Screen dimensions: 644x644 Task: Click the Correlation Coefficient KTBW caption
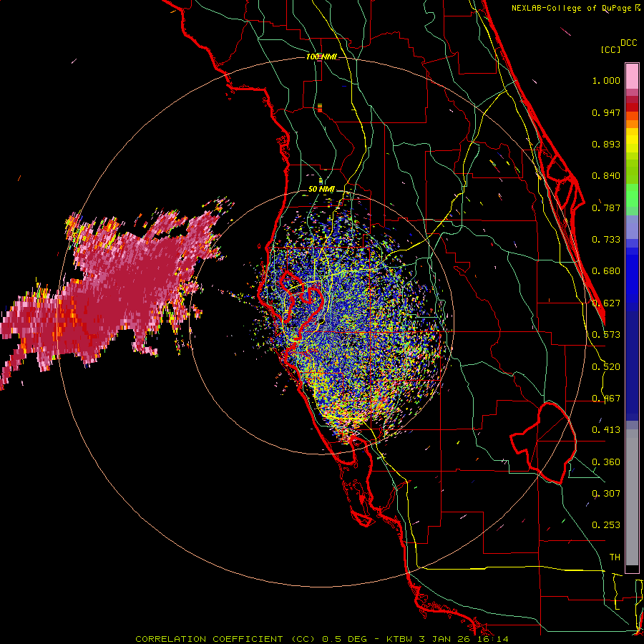pyautogui.click(x=321, y=639)
